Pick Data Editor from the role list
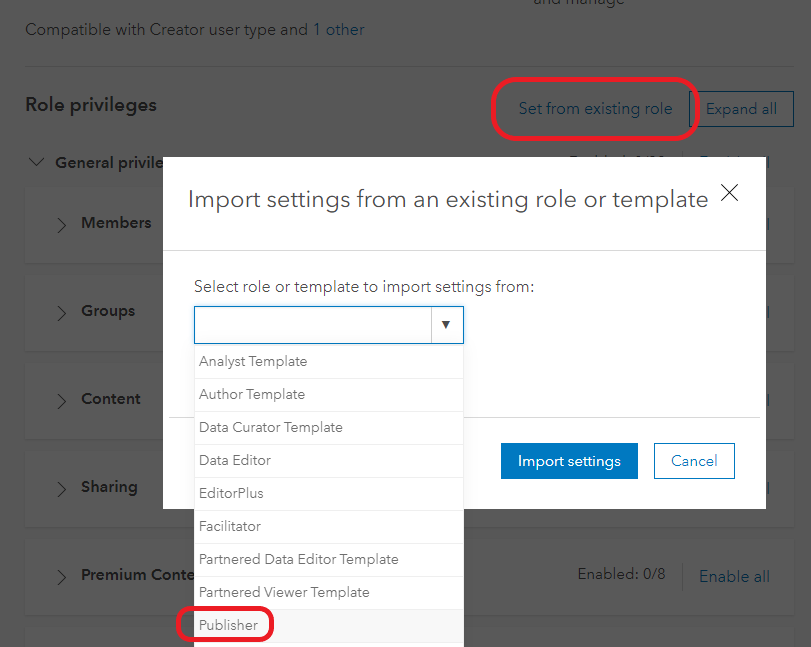The height and width of the screenshot is (647, 811). [236, 461]
